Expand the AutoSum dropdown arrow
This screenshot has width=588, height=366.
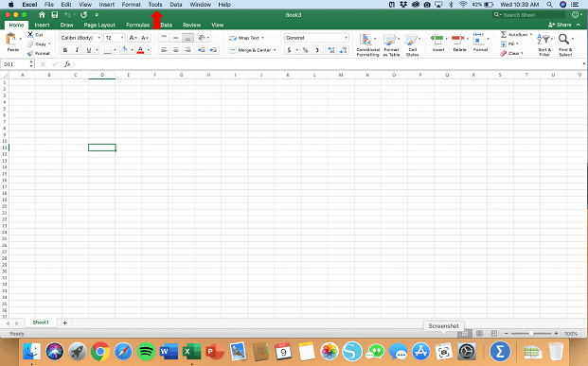coord(531,34)
